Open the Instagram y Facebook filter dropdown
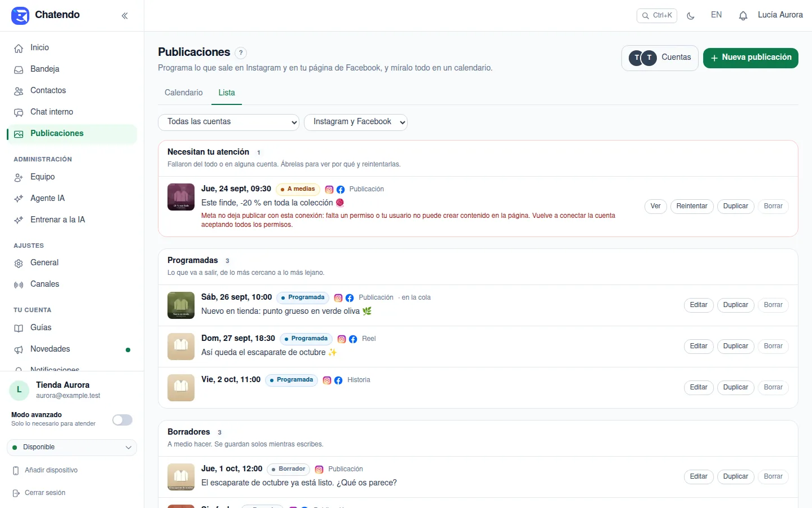812x508 pixels. 356,122
